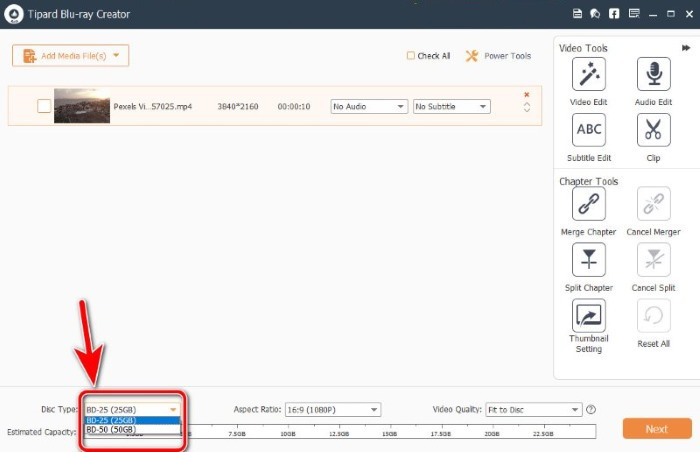Open Thumbnail Setting
The image size is (700, 452).
pyautogui.click(x=588, y=315)
